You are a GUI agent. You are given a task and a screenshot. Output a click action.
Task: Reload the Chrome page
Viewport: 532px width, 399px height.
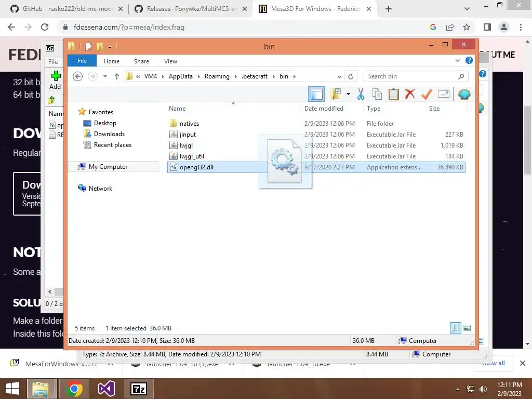[45, 27]
